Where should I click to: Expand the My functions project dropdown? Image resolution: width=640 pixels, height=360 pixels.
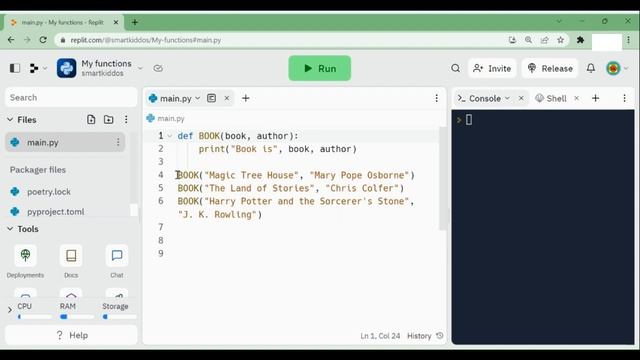coord(140,68)
